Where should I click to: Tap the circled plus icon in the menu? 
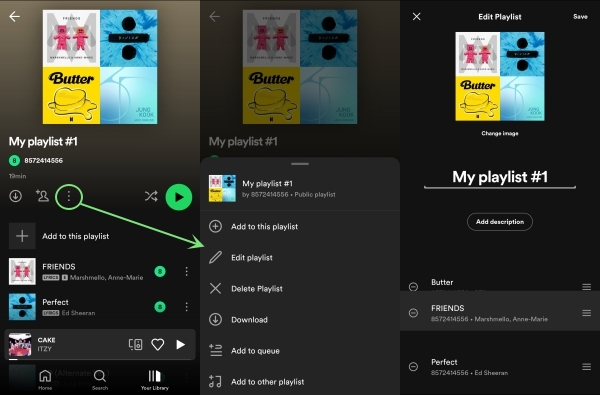point(215,227)
